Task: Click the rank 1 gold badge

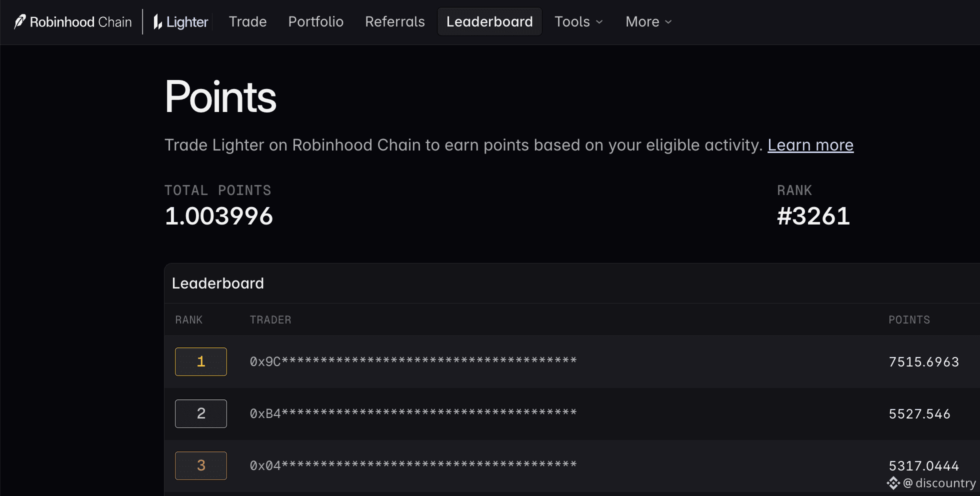Action: (x=201, y=361)
